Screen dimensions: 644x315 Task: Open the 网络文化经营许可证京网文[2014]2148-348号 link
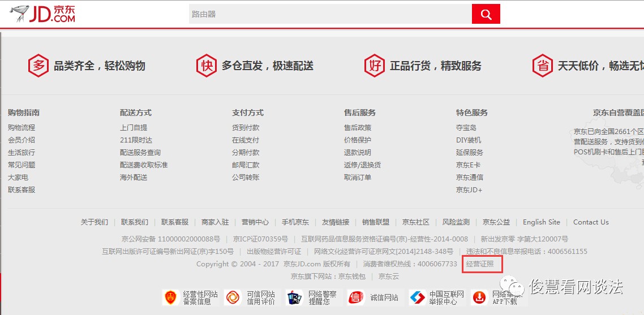pyautogui.click(x=384, y=251)
